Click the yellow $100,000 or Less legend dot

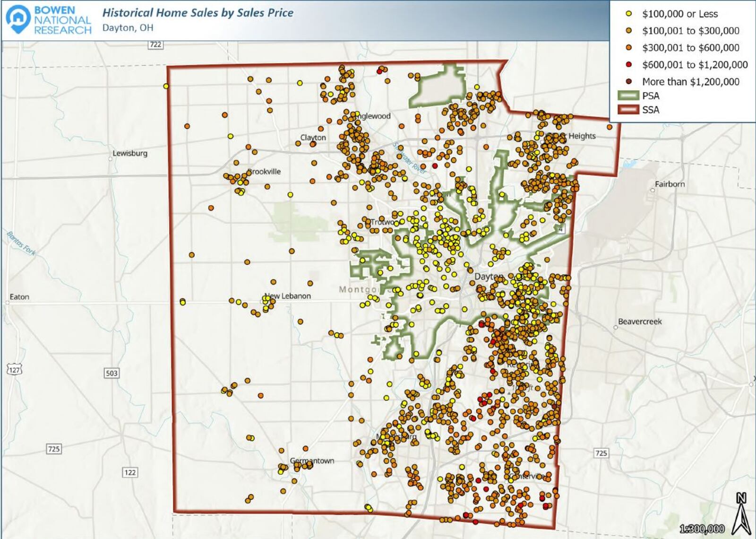click(629, 14)
